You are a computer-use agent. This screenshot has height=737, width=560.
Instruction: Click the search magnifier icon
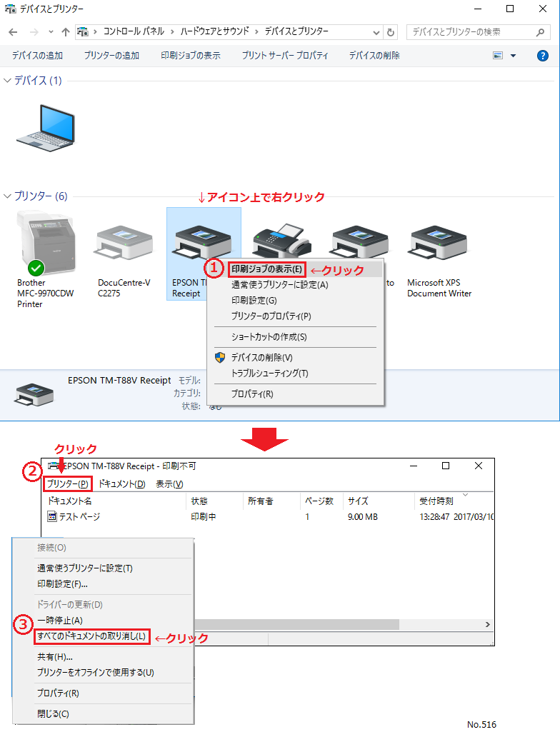(540, 32)
